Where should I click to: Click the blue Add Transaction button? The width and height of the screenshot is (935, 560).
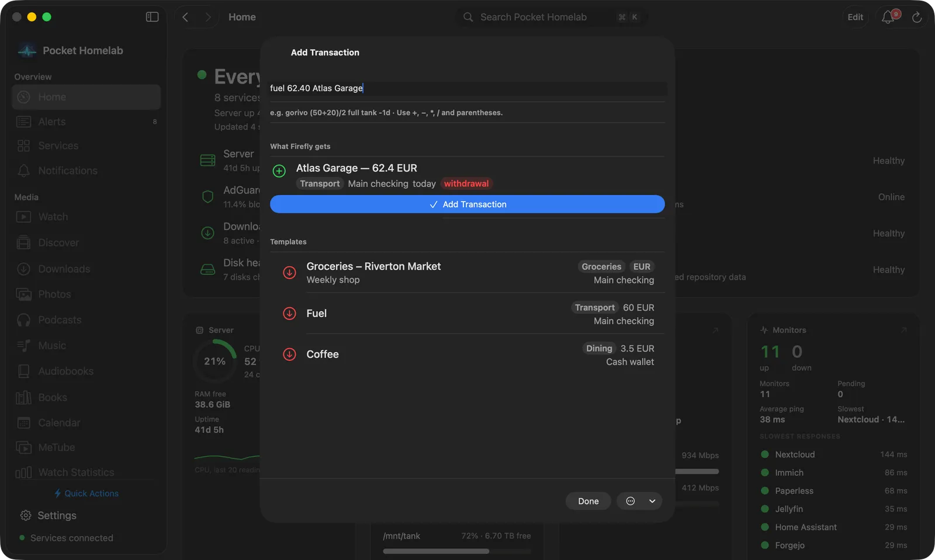pos(467,204)
